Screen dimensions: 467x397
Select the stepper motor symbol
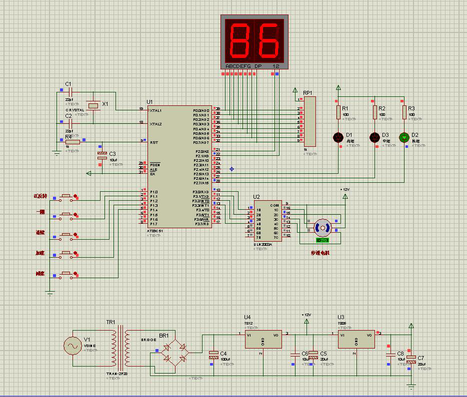pos(322,228)
